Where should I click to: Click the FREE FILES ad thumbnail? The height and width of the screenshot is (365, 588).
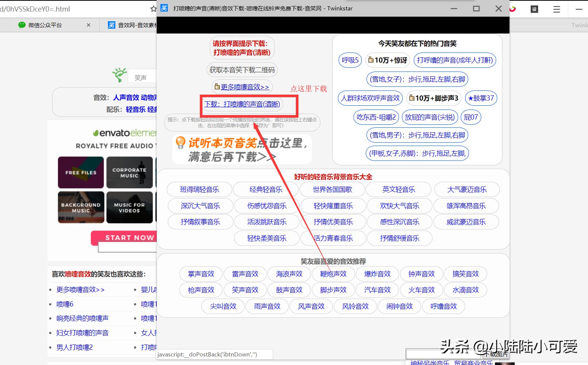(x=81, y=172)
